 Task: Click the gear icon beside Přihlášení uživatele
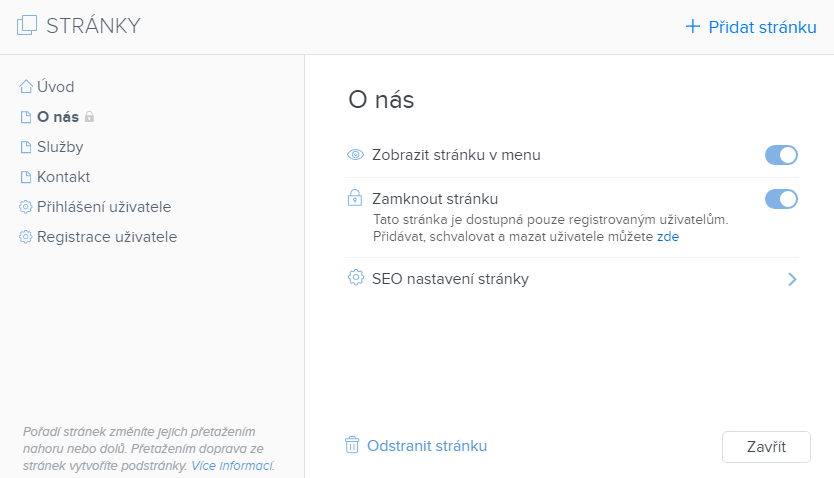click(26, 207)
